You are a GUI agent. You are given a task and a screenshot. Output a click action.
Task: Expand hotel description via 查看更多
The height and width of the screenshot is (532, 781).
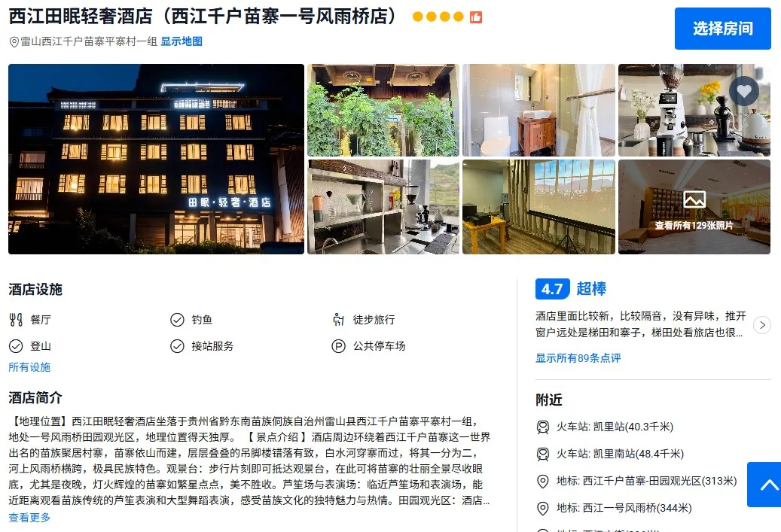[x=29, y=518]
